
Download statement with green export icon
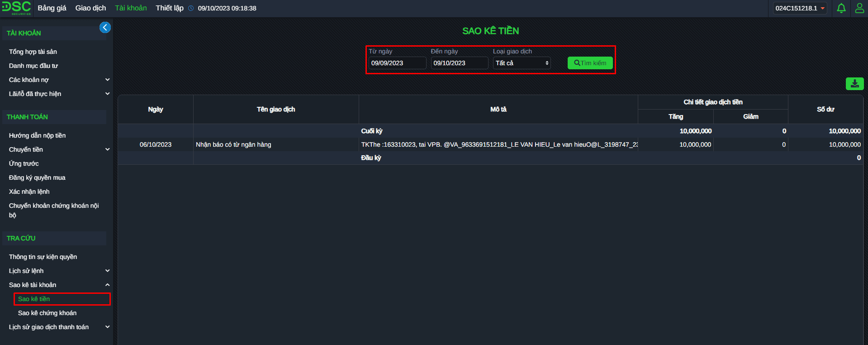(x=854, y=84)
